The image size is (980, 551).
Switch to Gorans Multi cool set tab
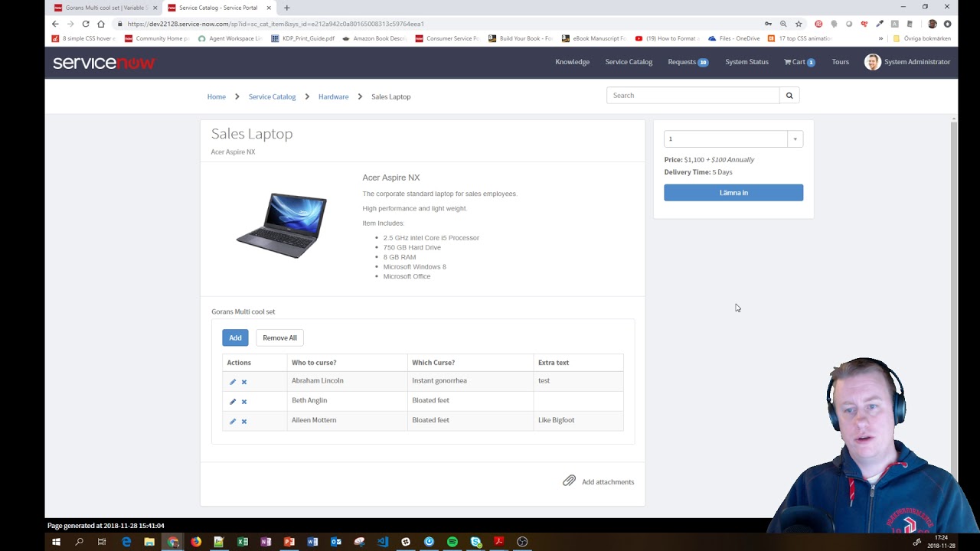click(105, 8)
